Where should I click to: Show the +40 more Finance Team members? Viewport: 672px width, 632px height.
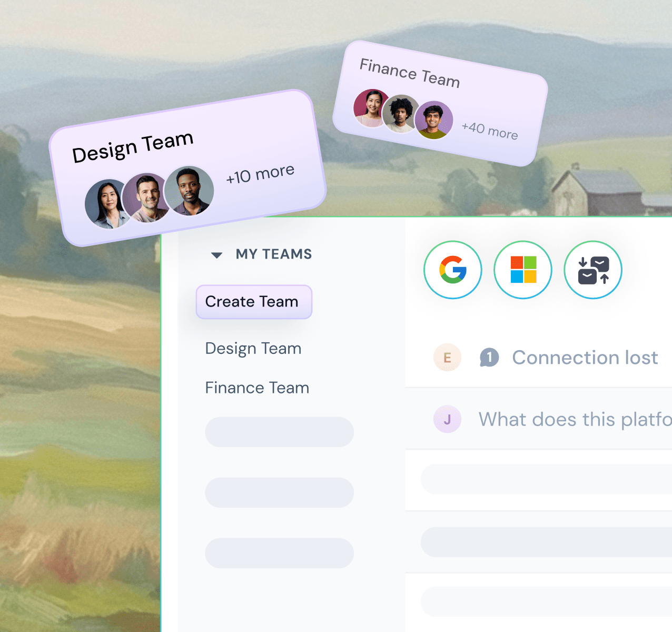pos(490,130)
